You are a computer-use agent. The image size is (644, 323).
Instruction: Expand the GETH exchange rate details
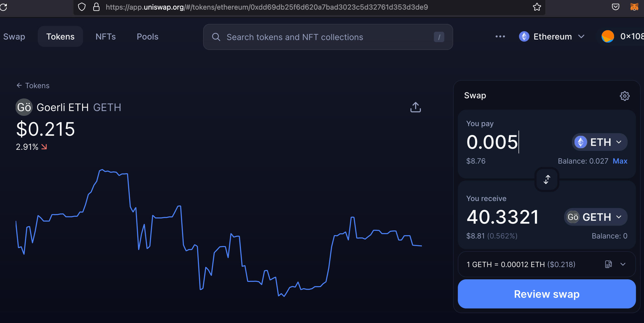[623, 264]
